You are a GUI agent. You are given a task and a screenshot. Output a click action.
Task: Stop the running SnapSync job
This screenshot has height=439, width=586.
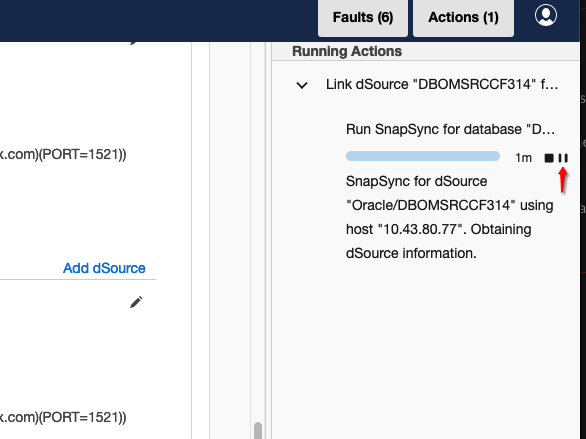click(x=549, y=158)
